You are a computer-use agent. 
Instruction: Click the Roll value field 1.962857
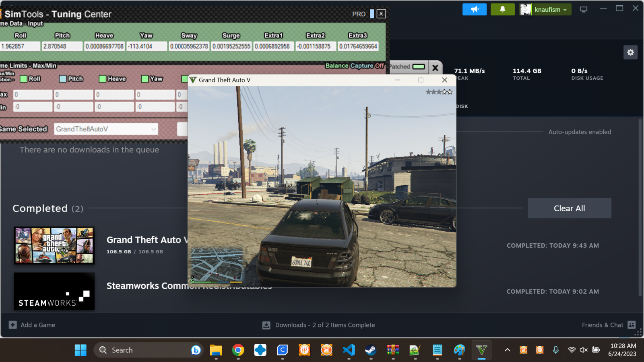tap(20, 46)
